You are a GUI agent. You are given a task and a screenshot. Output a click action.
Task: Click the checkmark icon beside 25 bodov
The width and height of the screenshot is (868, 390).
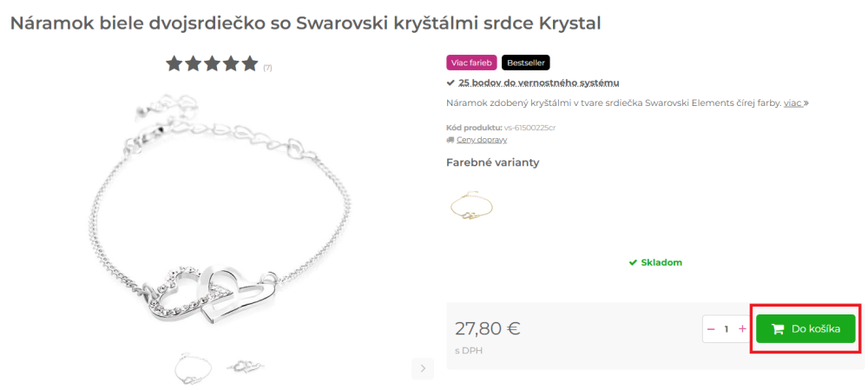(x=450, y=83)
